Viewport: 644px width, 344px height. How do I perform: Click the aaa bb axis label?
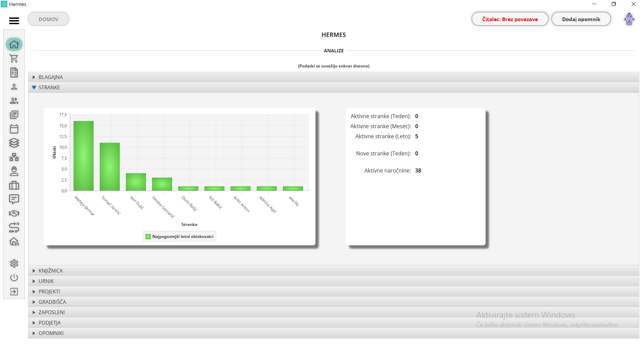click(294, 201)
